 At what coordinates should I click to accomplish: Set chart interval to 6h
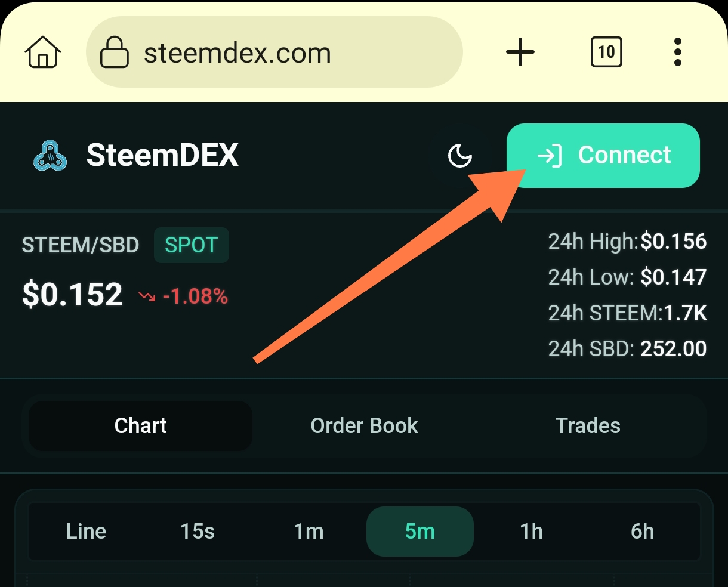(642, 532)
